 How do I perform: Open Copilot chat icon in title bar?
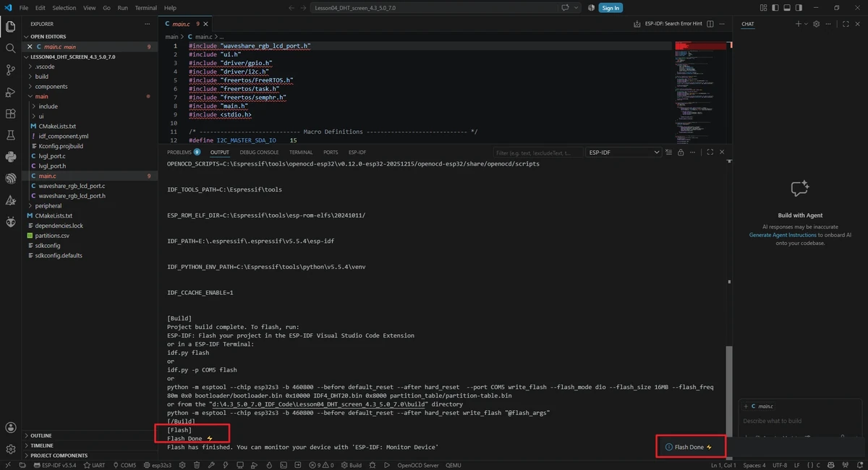tap(566, 8)
